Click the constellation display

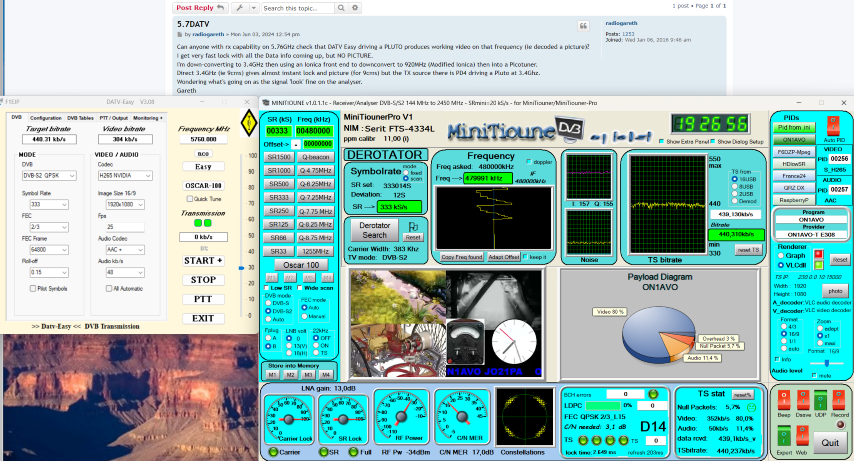524,418
